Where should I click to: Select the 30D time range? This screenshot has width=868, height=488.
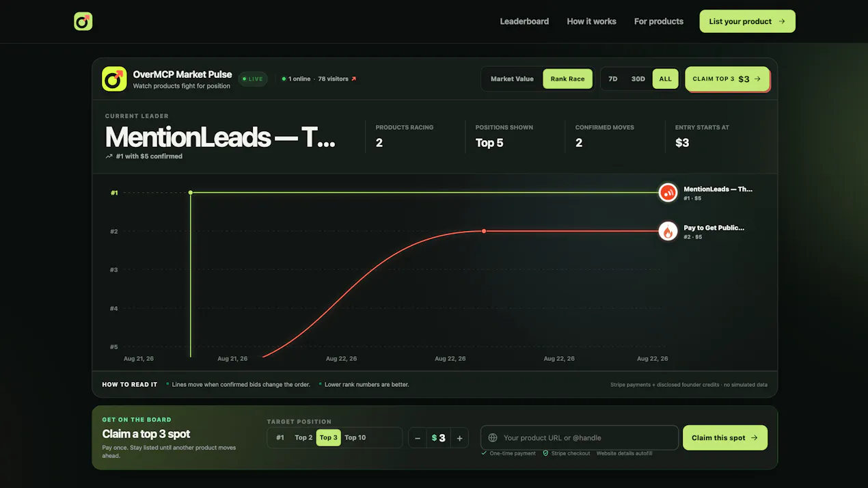point(638,79)
